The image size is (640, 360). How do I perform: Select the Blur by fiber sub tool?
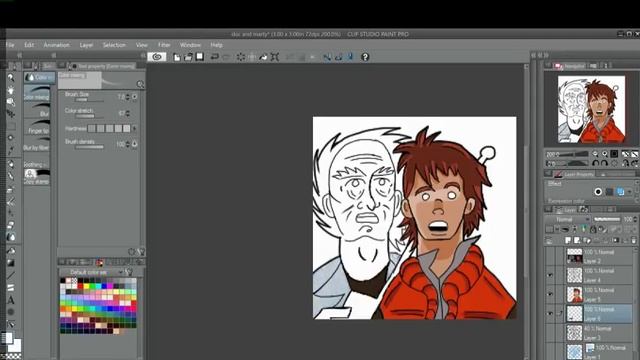[37, 144]
